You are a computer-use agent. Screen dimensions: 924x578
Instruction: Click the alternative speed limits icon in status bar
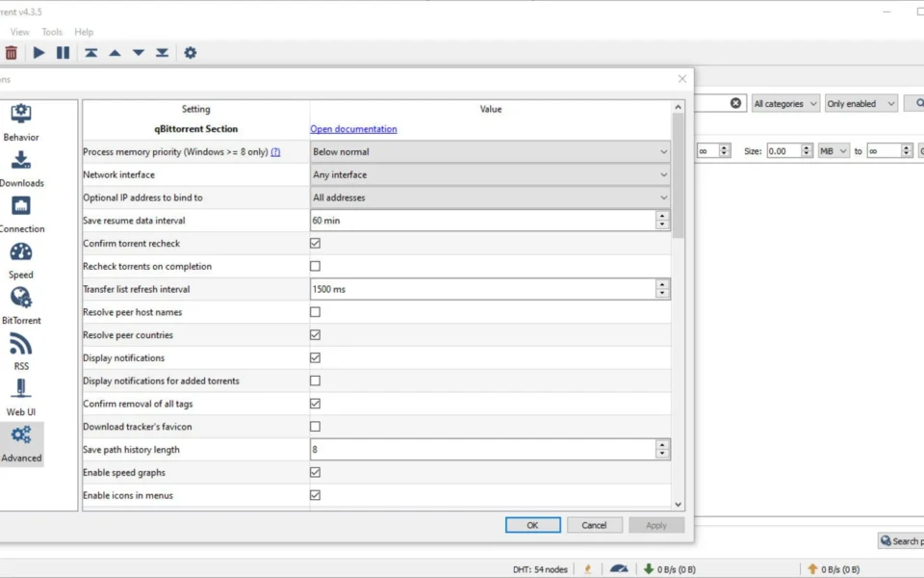(x=619, y=569)
